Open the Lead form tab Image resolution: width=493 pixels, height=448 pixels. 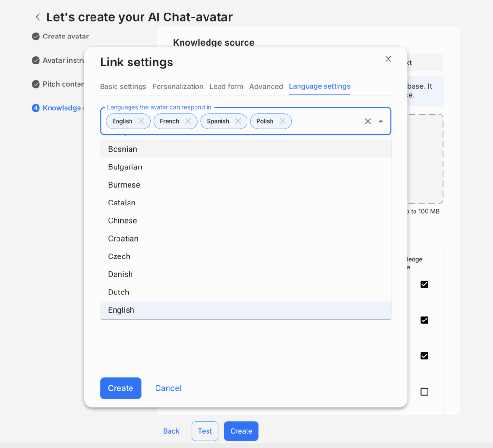click(226, 87)
